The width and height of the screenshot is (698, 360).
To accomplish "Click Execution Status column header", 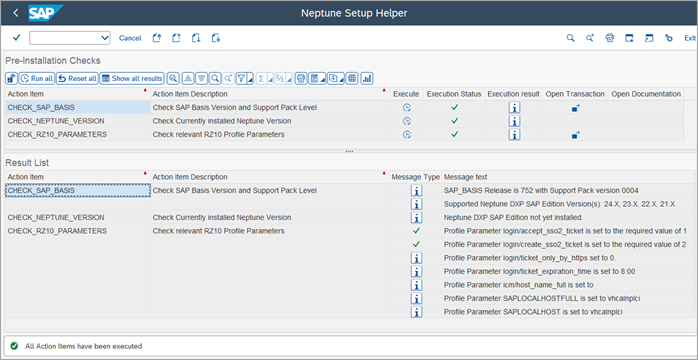I will click(x=454, y=94).
